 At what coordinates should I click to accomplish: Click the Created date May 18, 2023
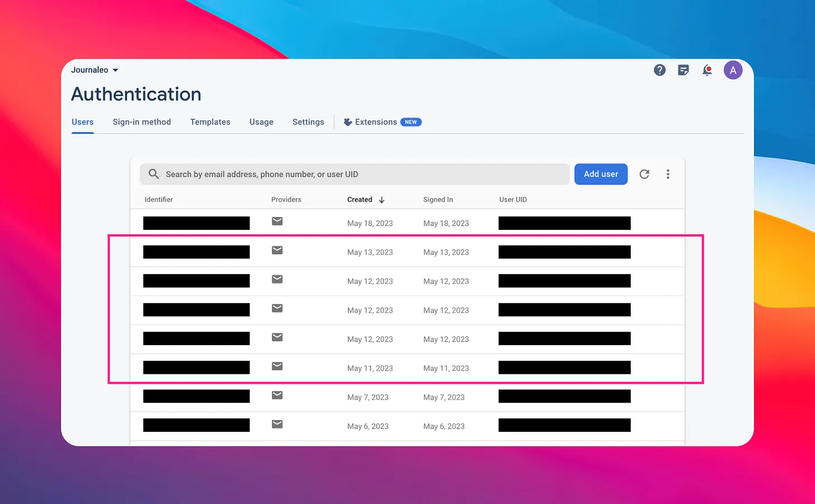pos(370,223)
